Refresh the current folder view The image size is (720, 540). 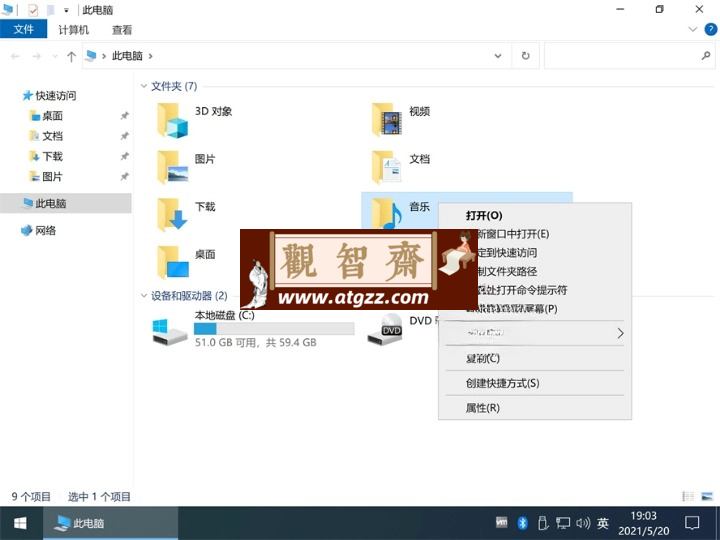coord(525,56)
